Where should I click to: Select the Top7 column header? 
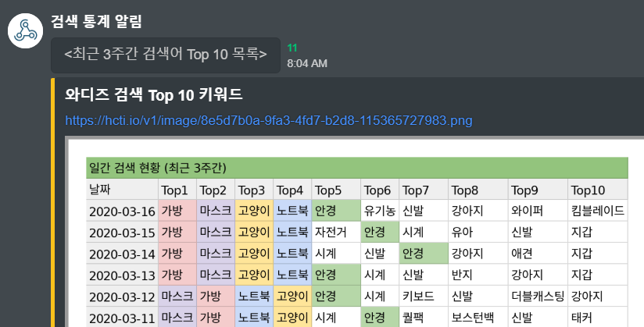click(424, 190)
